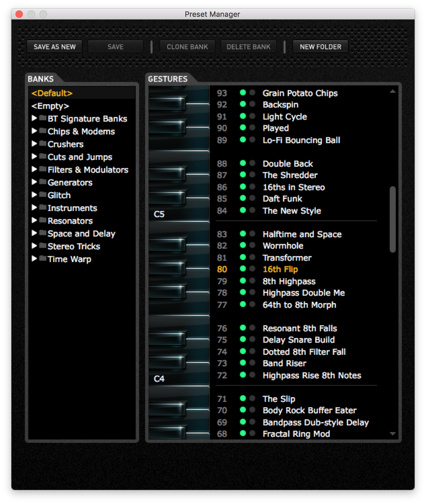The image size is (426, 504).
Task: Close the Preset Manager window
Action: [19, 14]
